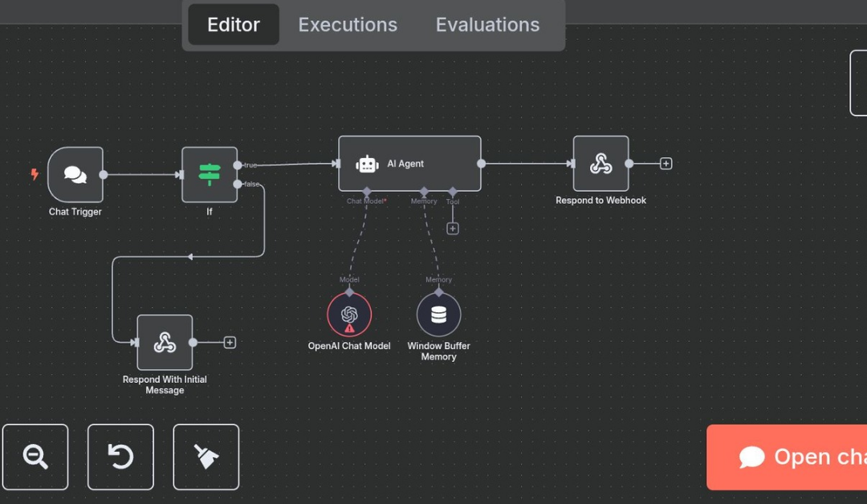This screenshot has height=504, width=867.
Task: Add a Tool to the AI Agent
Action: (x=452, y=228)
